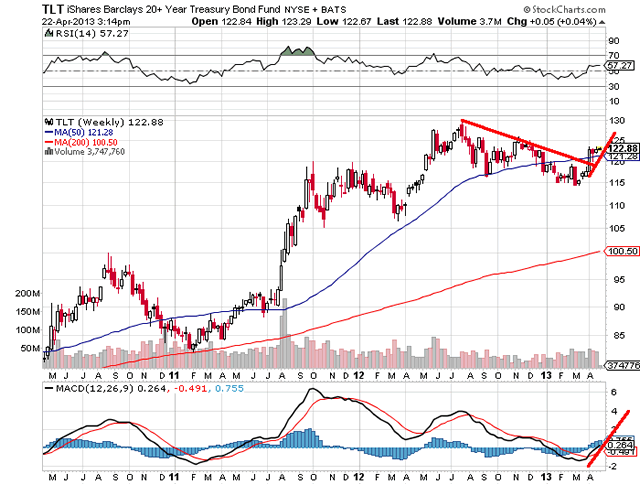Click the candlestick icon beside TLT (Weekly)

(49, 122)
